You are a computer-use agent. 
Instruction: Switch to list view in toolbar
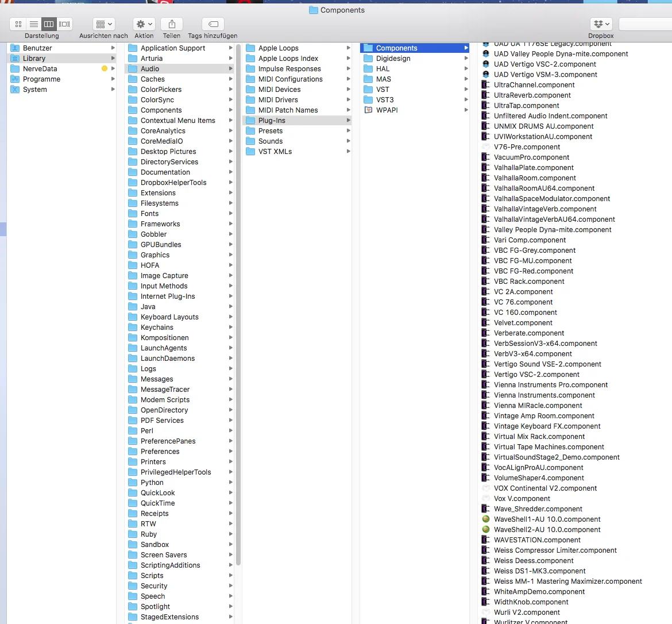tap(34, 24)
